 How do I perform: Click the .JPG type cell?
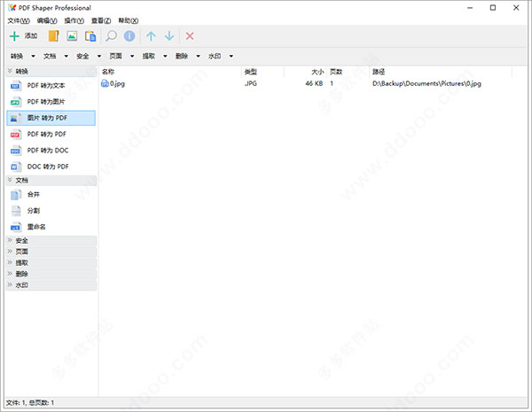(x=250, y=83)
